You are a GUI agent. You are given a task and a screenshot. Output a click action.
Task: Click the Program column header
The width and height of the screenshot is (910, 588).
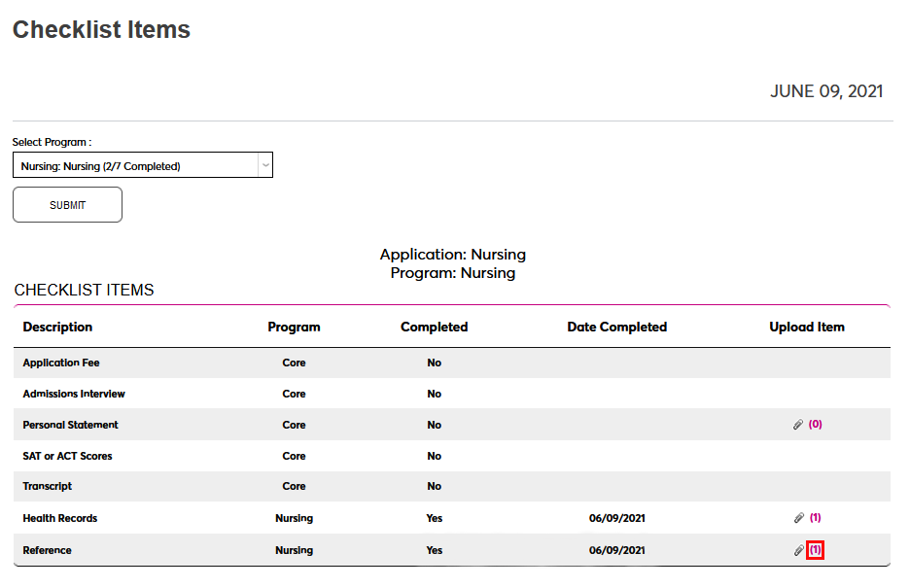click(x=294, y=328)
